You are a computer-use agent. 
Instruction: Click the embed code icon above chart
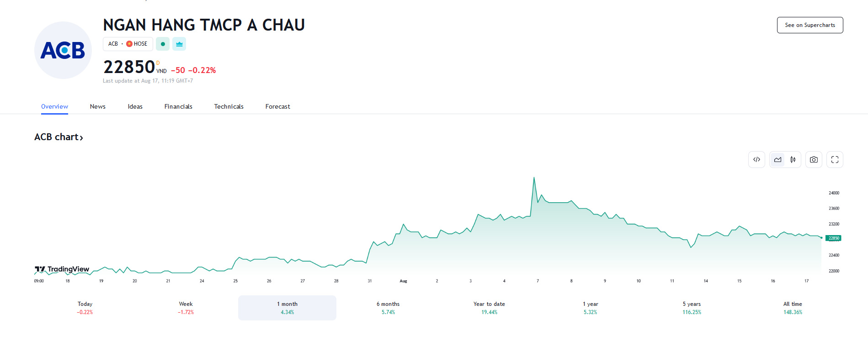756,160
